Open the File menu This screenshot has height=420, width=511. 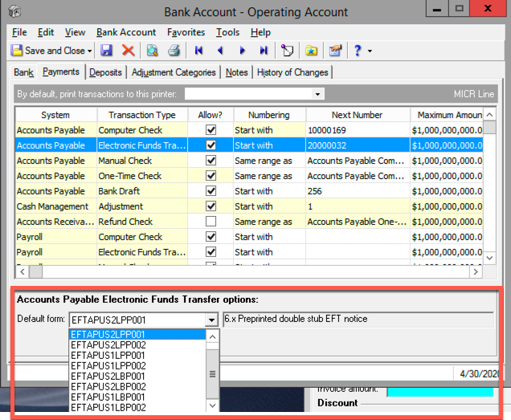point(19,32)
